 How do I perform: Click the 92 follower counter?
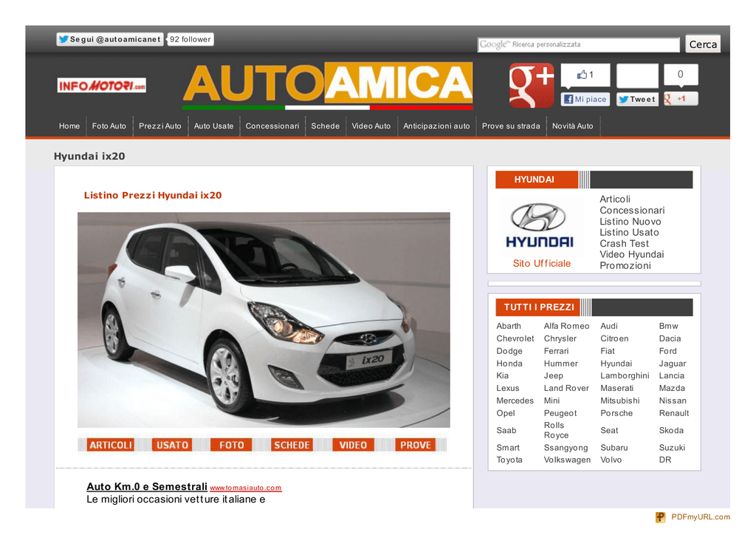[x=190, y=39]
